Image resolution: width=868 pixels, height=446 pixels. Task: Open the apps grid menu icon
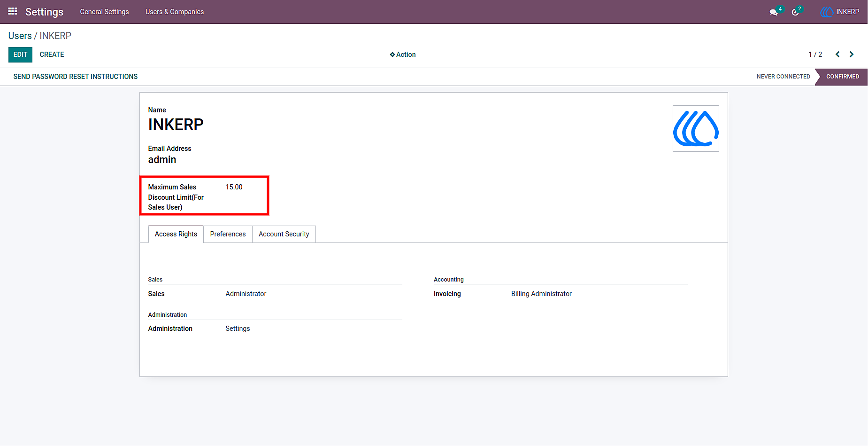click(x=13, y=11)
